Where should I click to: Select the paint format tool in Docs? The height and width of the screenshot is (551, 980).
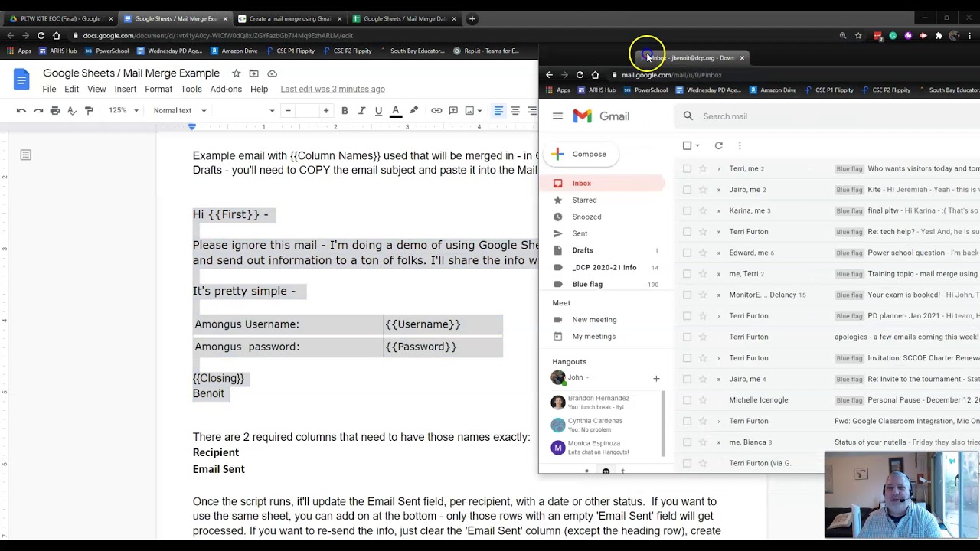(x=89, y=110)
